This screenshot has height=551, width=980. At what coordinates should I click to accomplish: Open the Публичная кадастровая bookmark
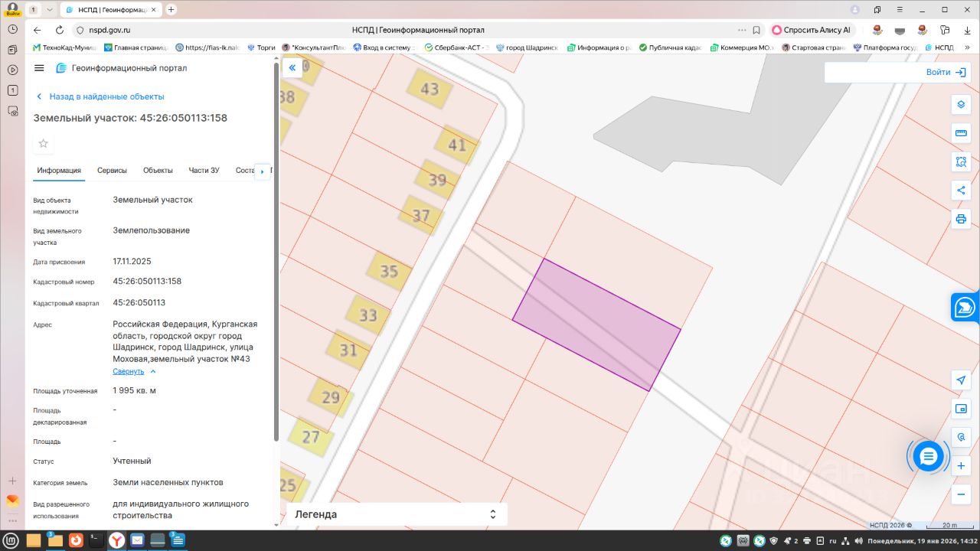pos(670,47)
